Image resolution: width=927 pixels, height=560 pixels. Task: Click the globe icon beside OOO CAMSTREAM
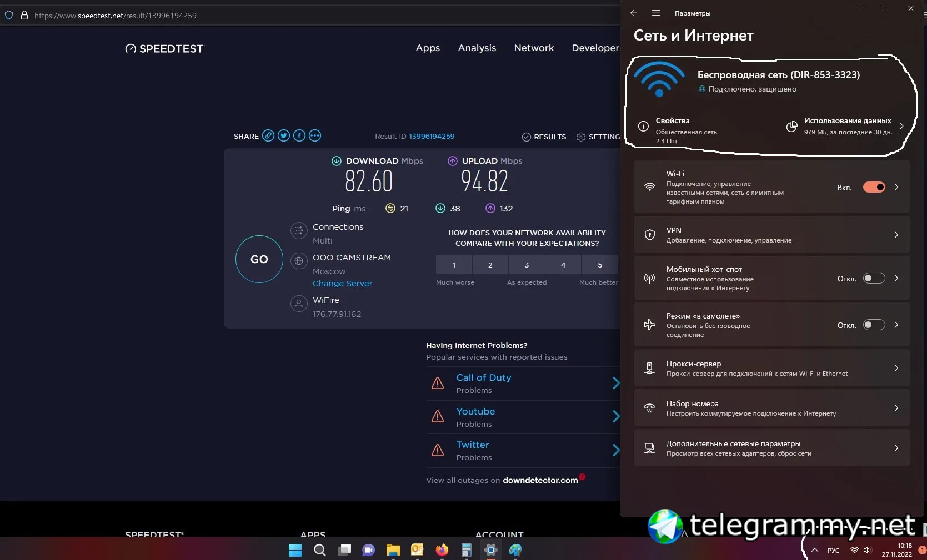299,261
